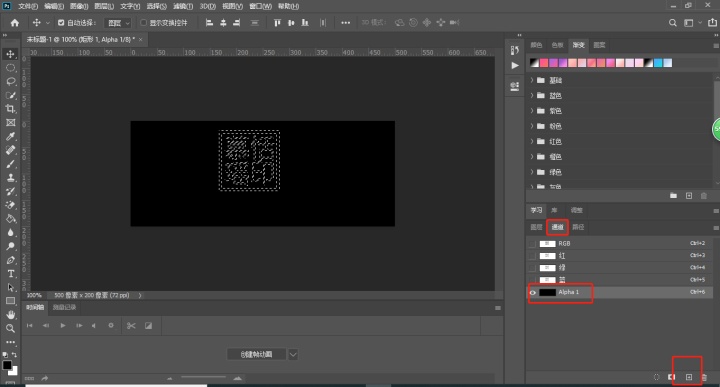Expand the 红色 gradient folder
The image size is (720, 387).
tap(532, 141)
